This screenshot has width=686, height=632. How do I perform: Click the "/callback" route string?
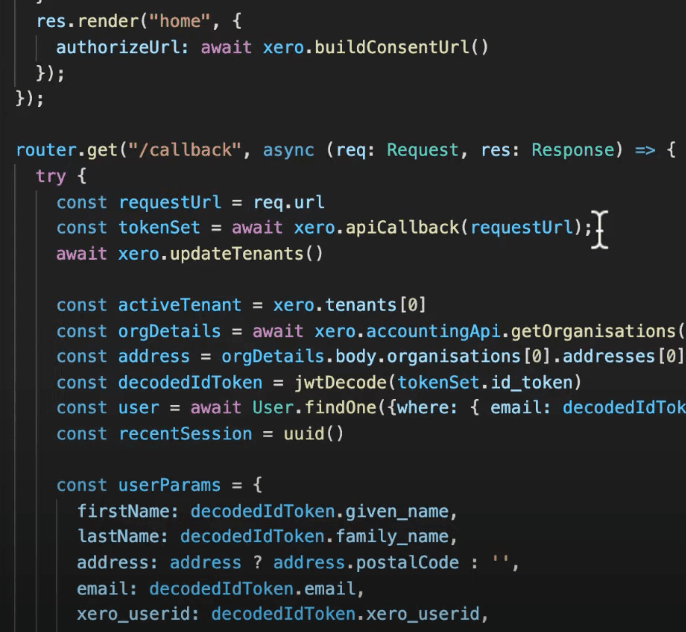(185, 150)
